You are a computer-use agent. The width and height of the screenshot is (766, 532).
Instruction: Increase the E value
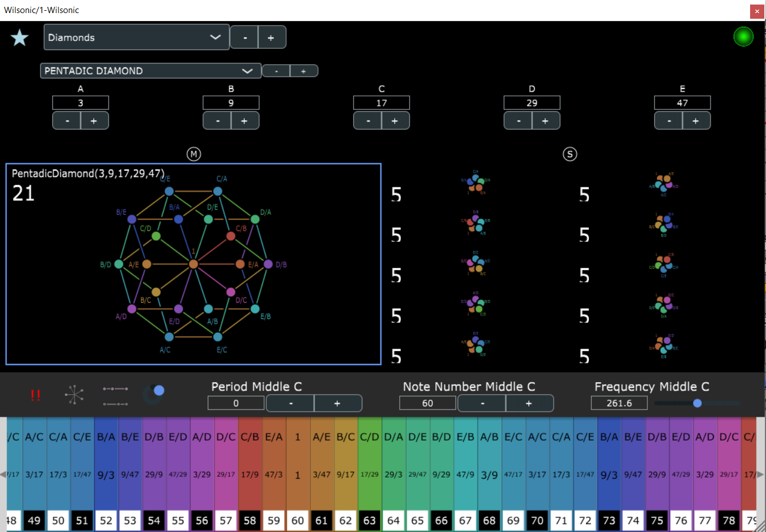pyautogui.click(x=696, y=121)
